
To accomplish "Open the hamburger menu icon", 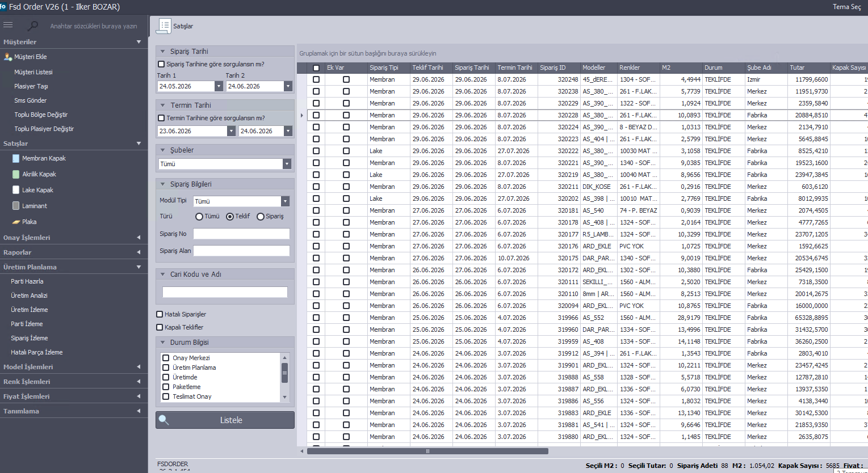I will coord(8,25).
